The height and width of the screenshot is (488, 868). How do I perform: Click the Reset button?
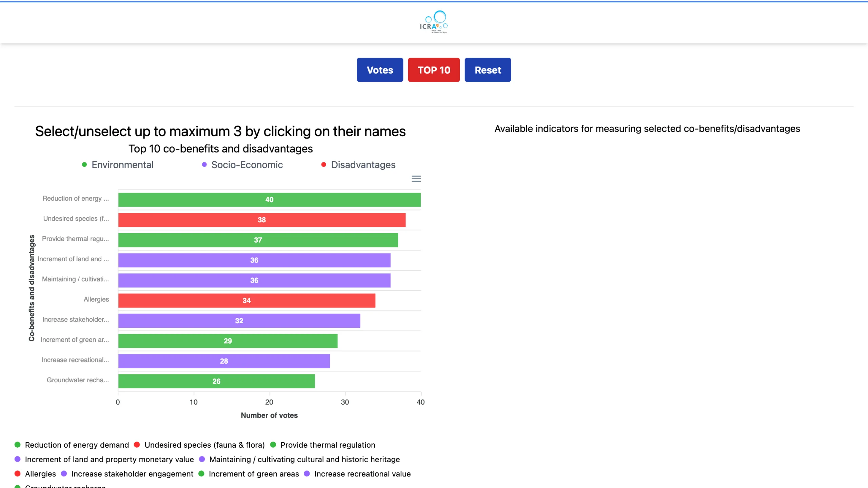pos(488,70)
